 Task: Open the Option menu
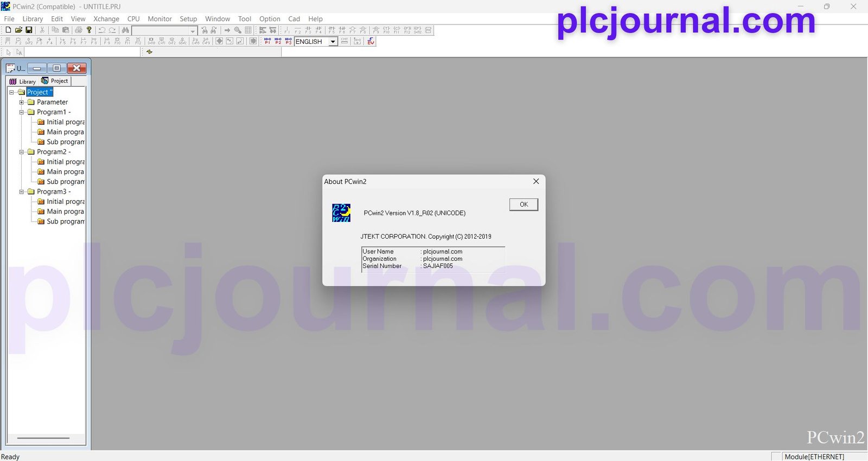tap(270, 19)
